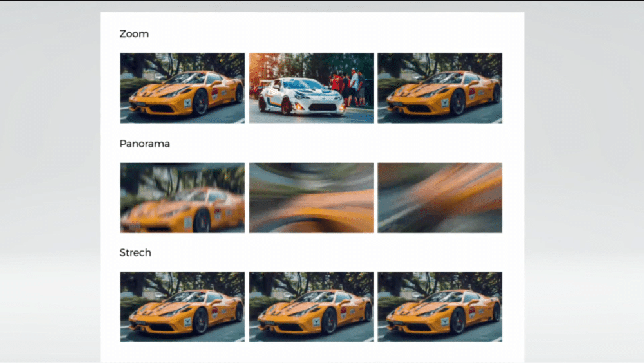Click the middle Panorama row swirl-blurred thumbnail
Image resolution: width=644 pixels, height=363 pixels.
tap(311, 198)
